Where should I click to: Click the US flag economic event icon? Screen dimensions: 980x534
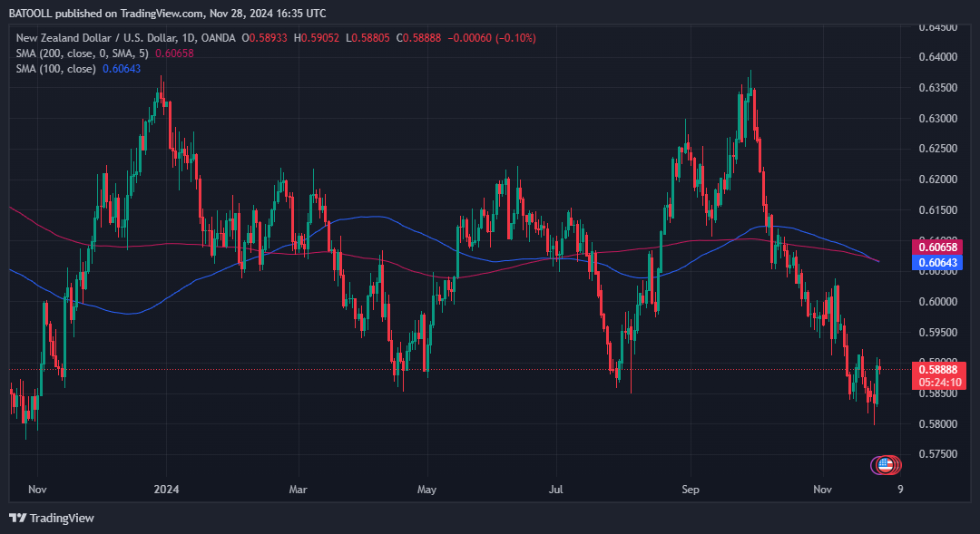coord(884,464)
